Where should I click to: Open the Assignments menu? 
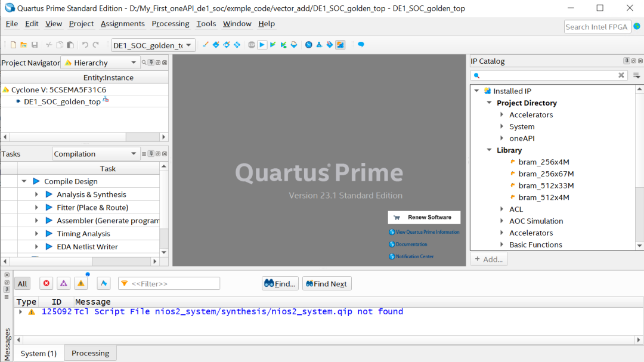click(x=122, y=24)
